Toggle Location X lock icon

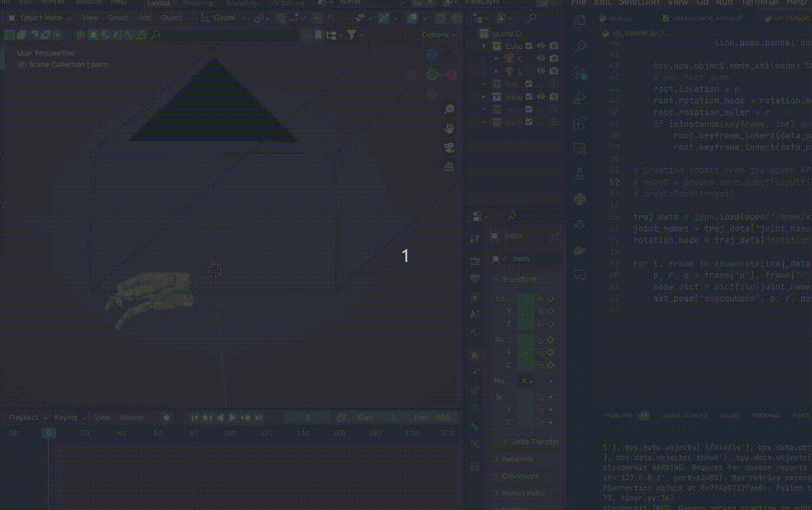[540, 298]
